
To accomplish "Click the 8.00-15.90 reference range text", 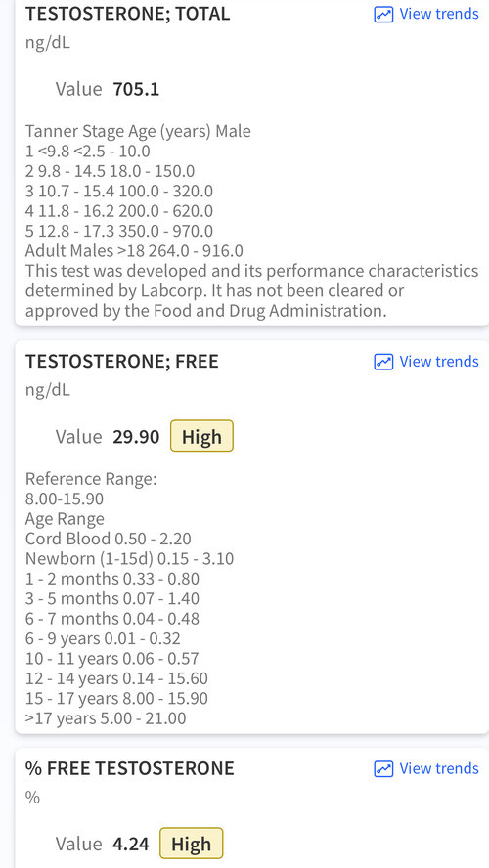I will pos(65,499).
